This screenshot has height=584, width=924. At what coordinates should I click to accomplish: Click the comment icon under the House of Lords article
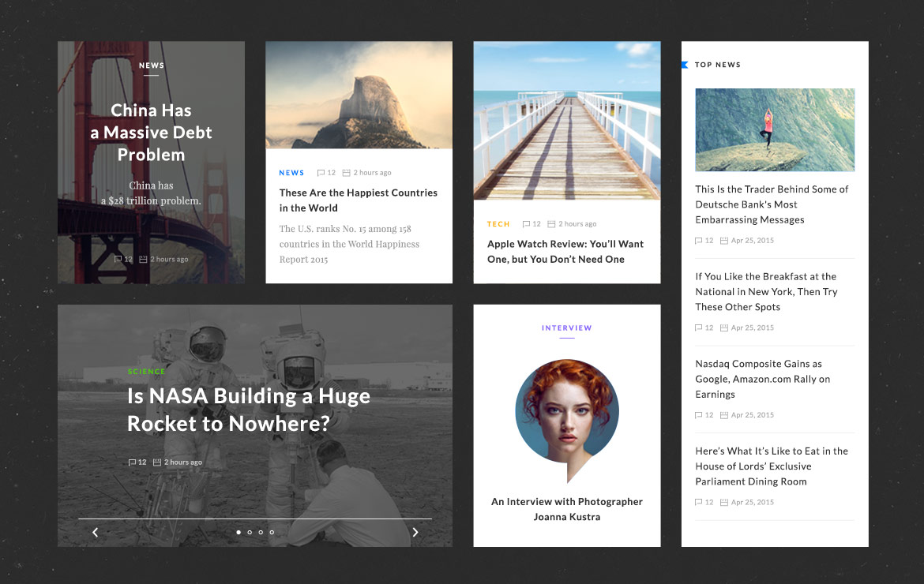pyautogui.click(x=699, y=502)
